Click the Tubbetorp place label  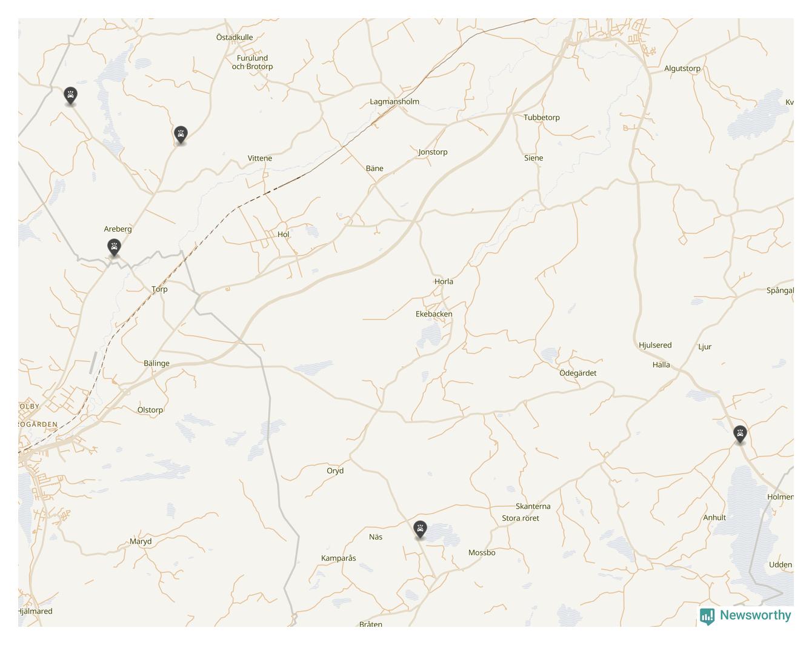(x=542, y=118)
